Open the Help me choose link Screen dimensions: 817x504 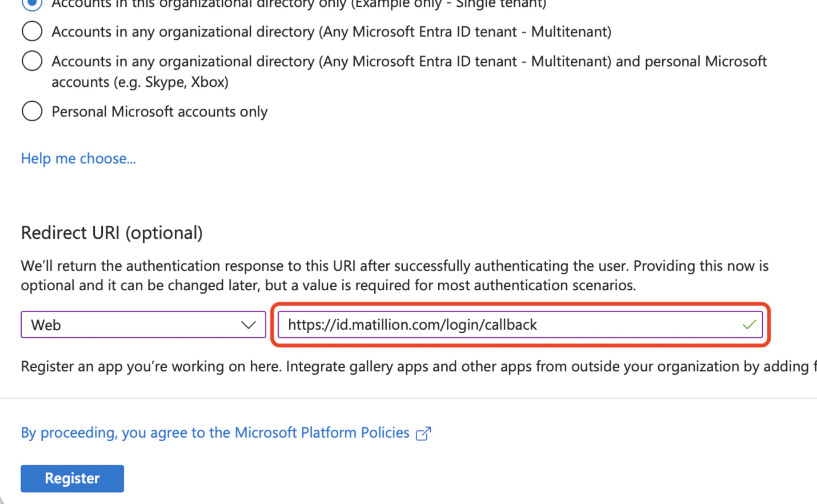point(78,158)
